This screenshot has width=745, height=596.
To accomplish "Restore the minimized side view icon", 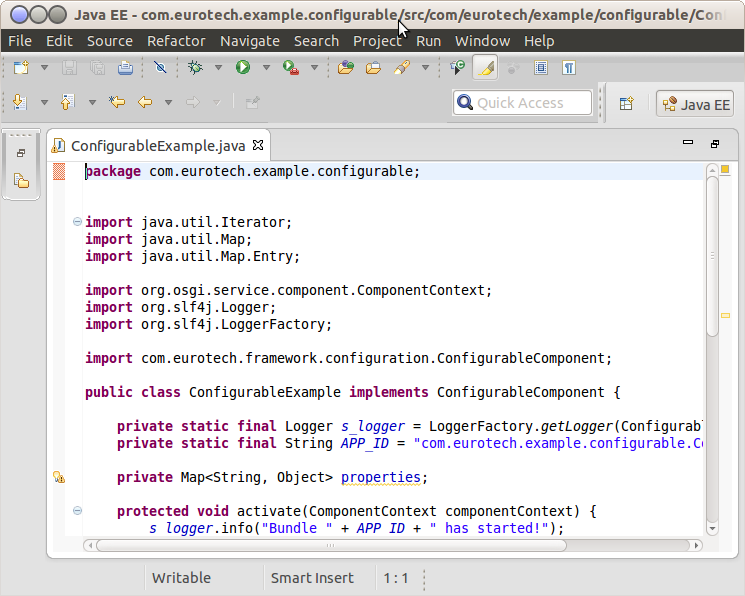I will [21, 153].
